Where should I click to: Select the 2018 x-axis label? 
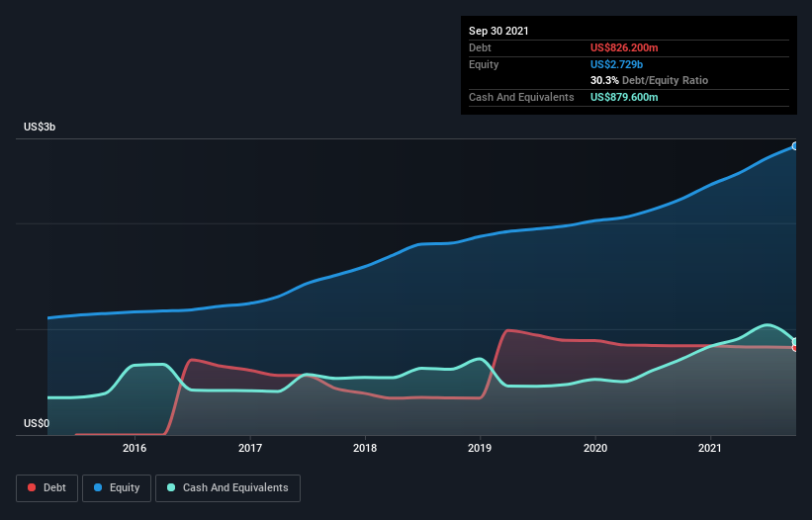click(365, 448)
